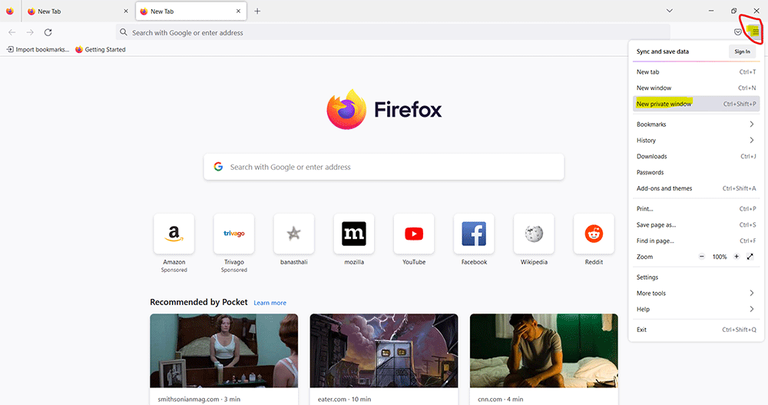Select the second New Tab
Viewport: 768px width, 405px height.
click(x=189, y=11)
